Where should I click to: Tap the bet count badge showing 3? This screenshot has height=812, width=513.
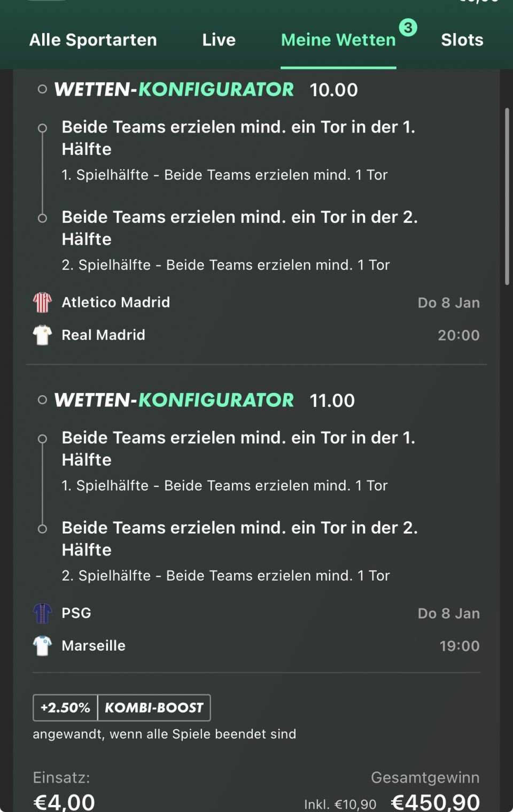pyautogui.click(x=408, y=27)
